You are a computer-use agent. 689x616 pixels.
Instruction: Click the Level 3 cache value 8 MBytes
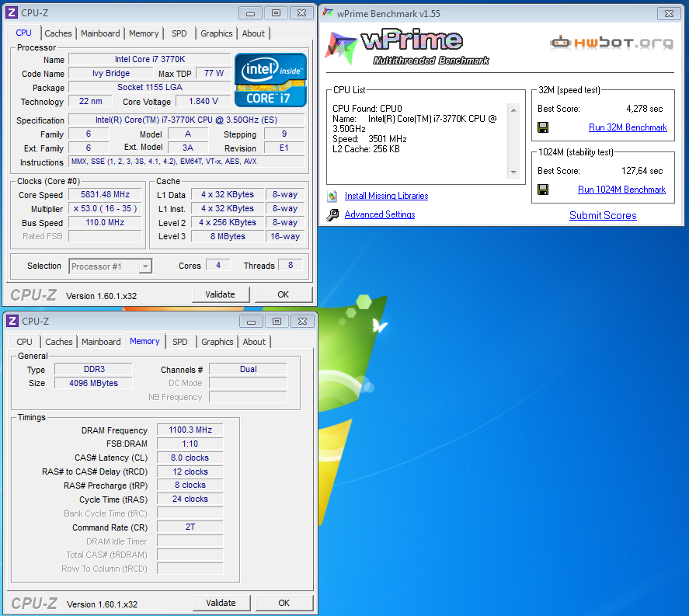pos(228,236)
